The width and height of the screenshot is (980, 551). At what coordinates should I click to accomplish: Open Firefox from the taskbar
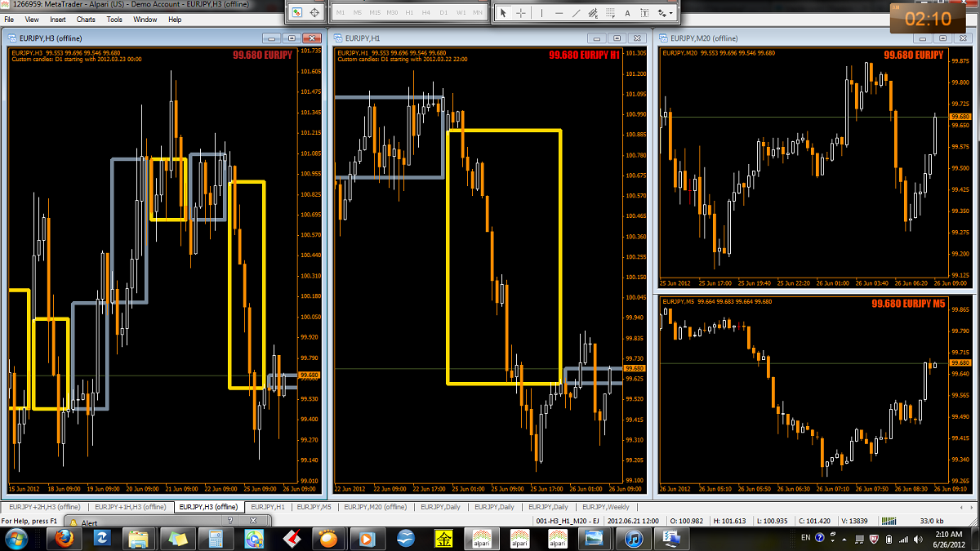point(64,538)
